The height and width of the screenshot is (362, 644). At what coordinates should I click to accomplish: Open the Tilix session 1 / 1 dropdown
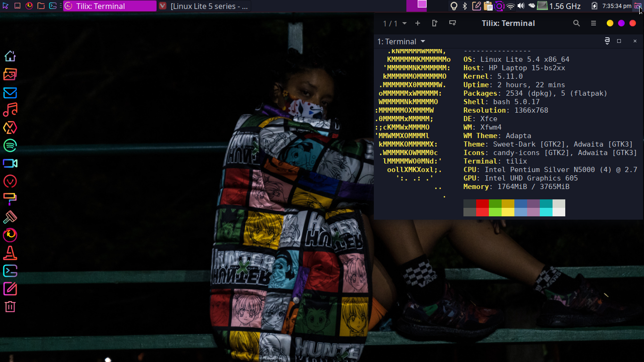coord(395,23)
